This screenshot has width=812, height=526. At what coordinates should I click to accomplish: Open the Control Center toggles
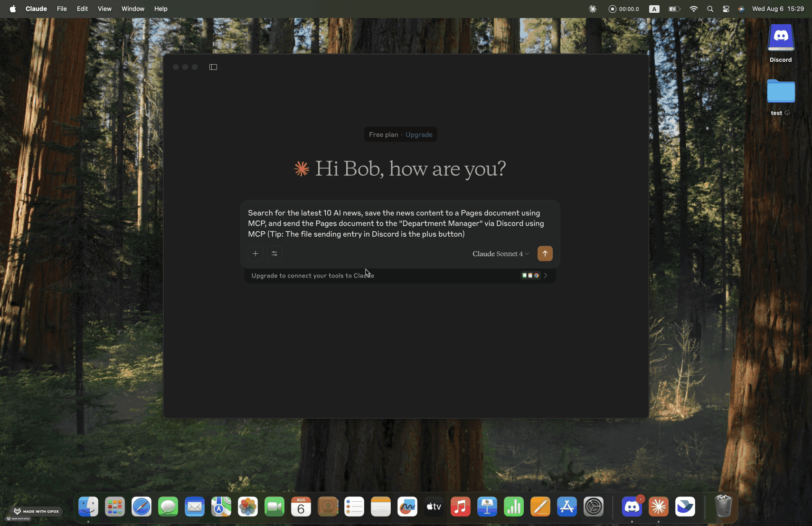(x=726, y=9)
